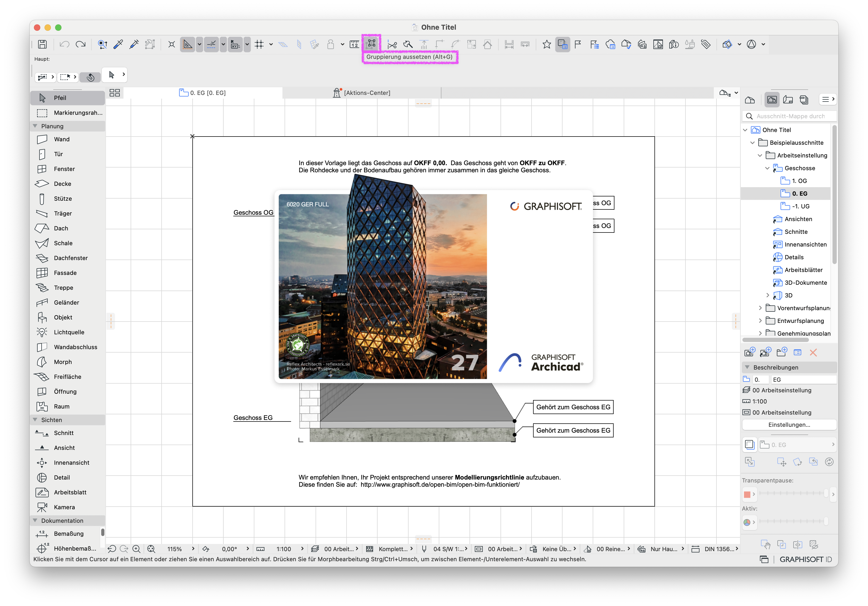Click the fit-in-window zoom icon

(x=151, y=549)
